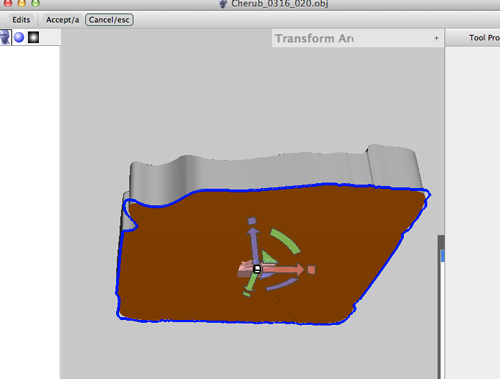The image size is (500, 379).
Task: Click the blue sphere shader icon
Action: (x=19, y=37)
